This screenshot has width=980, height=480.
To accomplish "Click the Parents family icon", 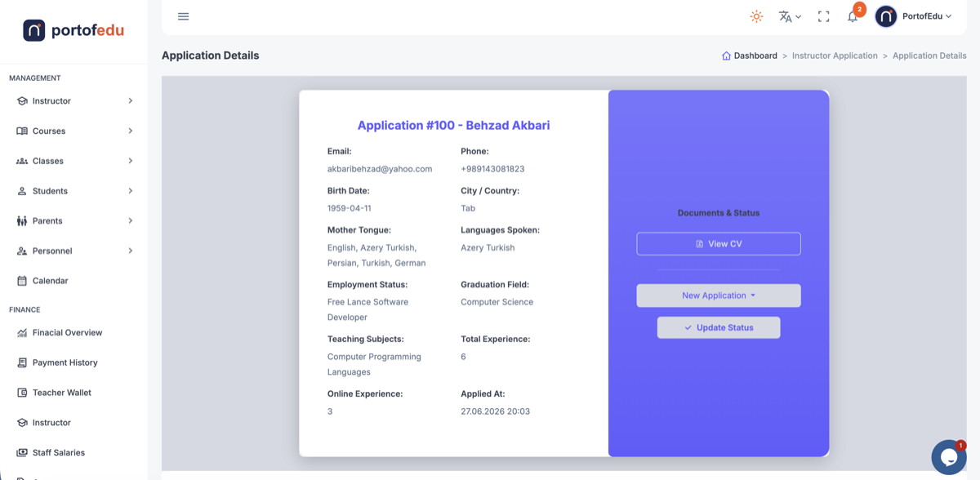I will tap(22, 221).
